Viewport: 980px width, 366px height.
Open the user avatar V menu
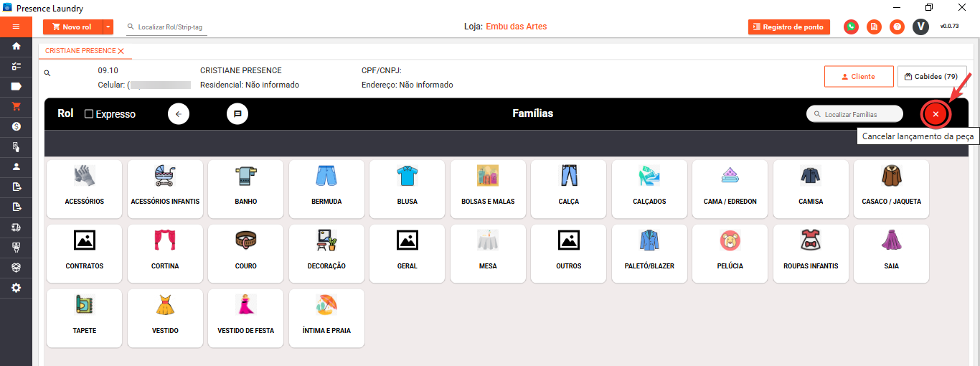920,27
